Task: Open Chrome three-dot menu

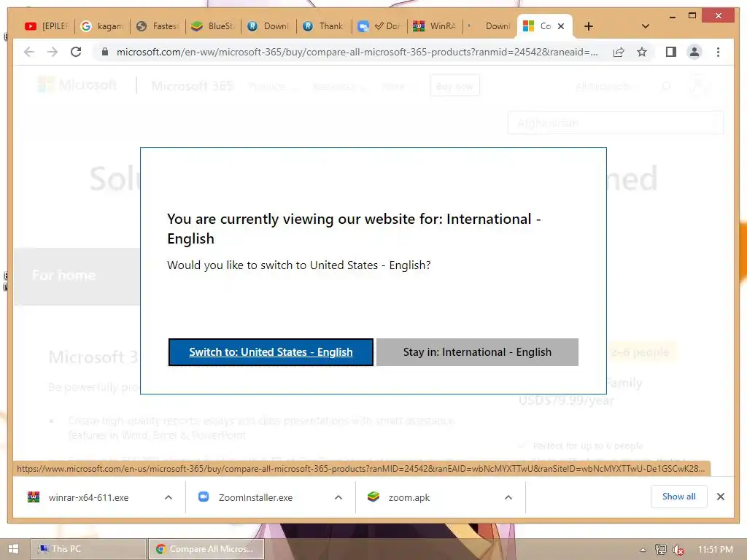Action: [718, 52]
